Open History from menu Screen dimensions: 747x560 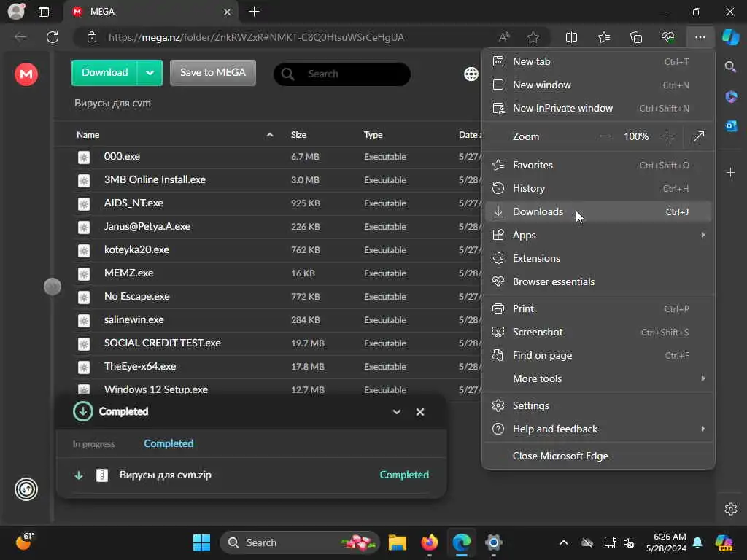pyautogui.click(x=598, y=188)
